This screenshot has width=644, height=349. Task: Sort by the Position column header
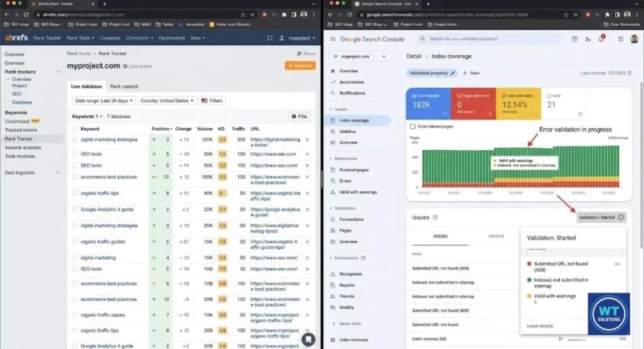pyautogui.click(x=162, y=129)
